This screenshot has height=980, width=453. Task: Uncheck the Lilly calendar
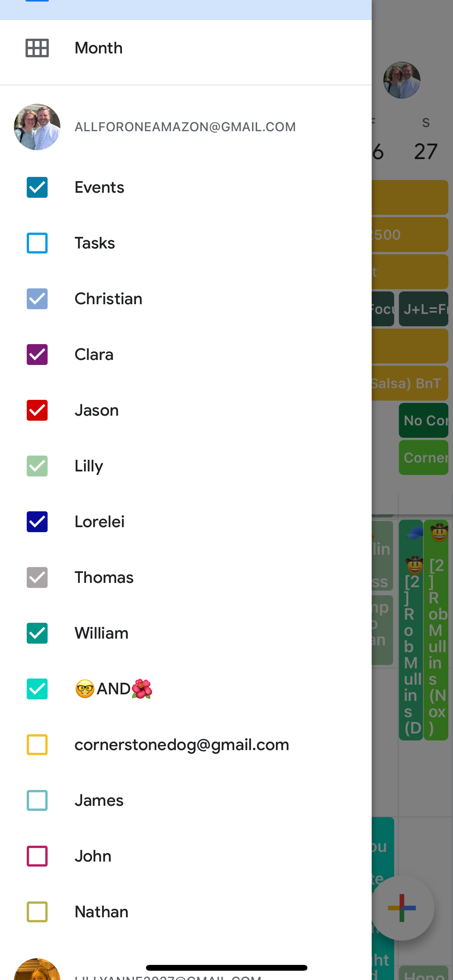37,466
